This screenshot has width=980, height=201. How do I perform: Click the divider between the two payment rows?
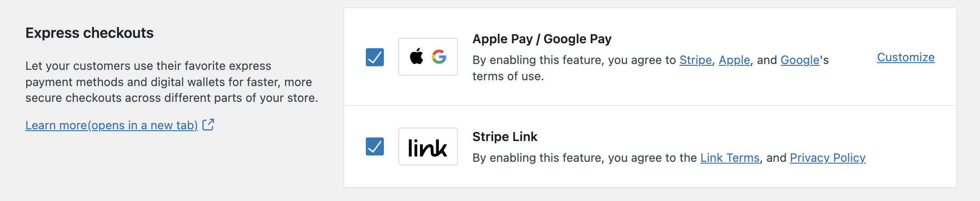[x=650, y=105]
